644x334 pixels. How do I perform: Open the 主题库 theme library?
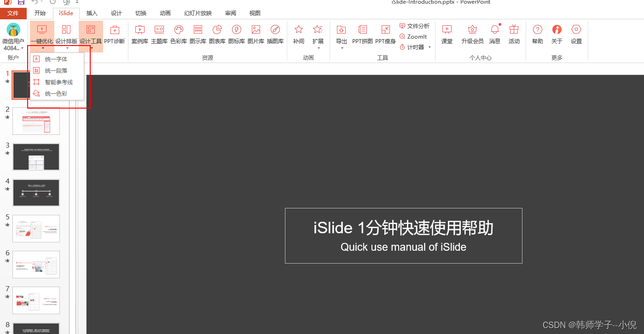pyautogui.click(x=159, y=35)
